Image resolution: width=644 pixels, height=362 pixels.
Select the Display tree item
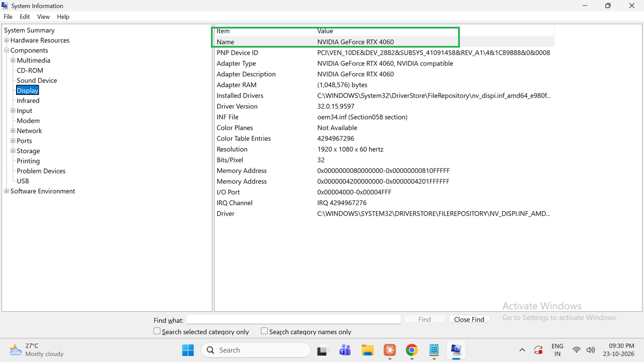pyautogui.click(x=27, y=90)
